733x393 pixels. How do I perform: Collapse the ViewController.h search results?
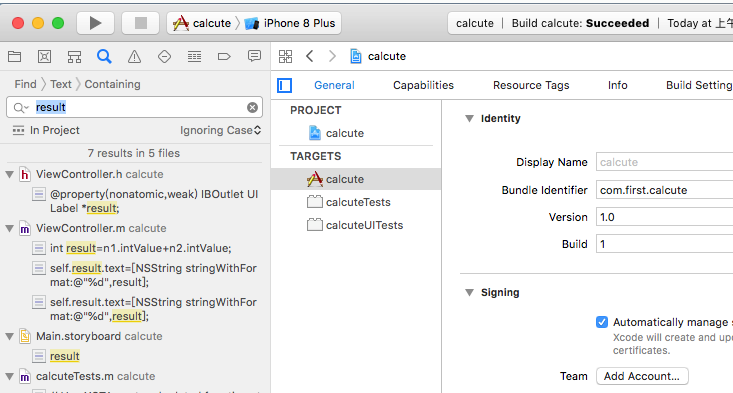(9, 174)
